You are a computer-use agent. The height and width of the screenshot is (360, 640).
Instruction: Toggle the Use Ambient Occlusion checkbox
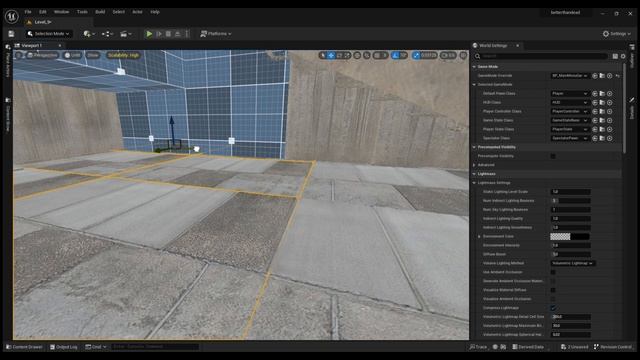pos(553,272)
